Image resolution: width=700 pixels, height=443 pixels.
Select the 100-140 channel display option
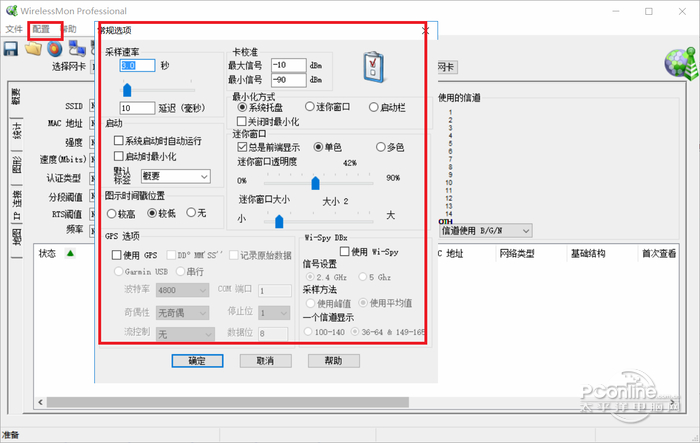[308, 332]
